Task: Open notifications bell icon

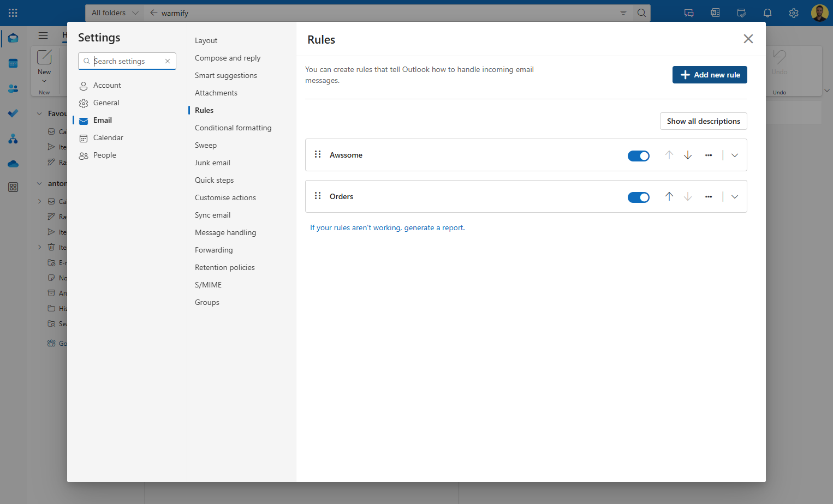Action: tap(767, 13)
